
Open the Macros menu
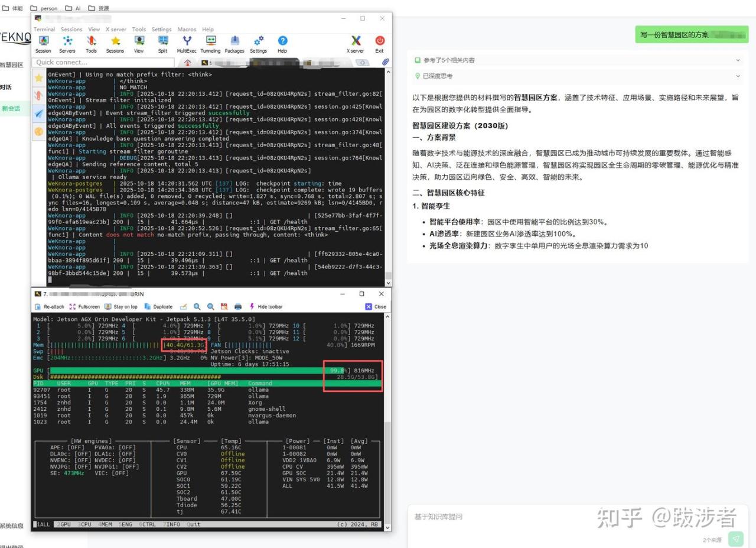pyautogui.click(x=187, y=29)
